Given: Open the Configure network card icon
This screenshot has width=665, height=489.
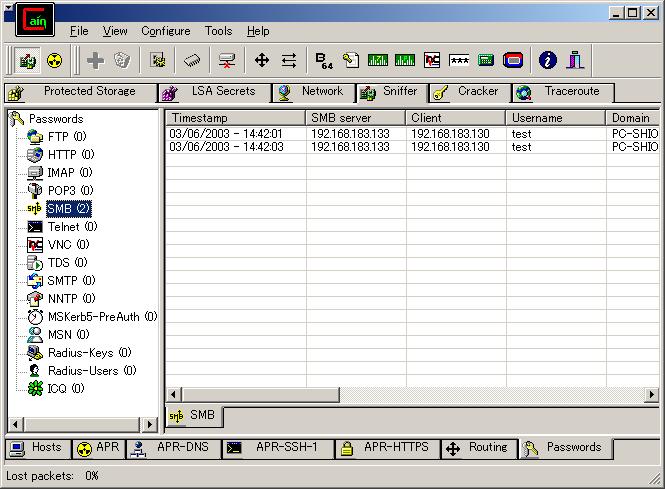Looking at the screenshot, I should (x=158, y=61).
